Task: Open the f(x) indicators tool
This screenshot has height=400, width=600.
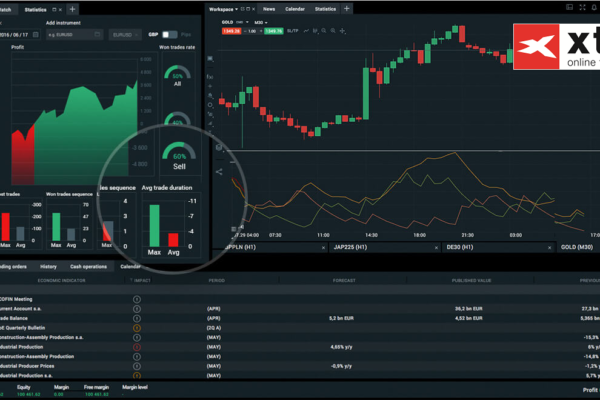Action: click(210, 77)
